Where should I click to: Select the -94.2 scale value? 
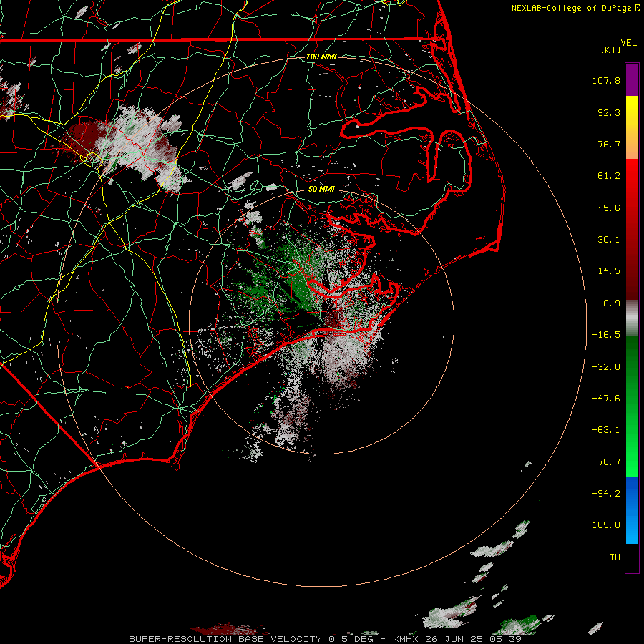606,493
